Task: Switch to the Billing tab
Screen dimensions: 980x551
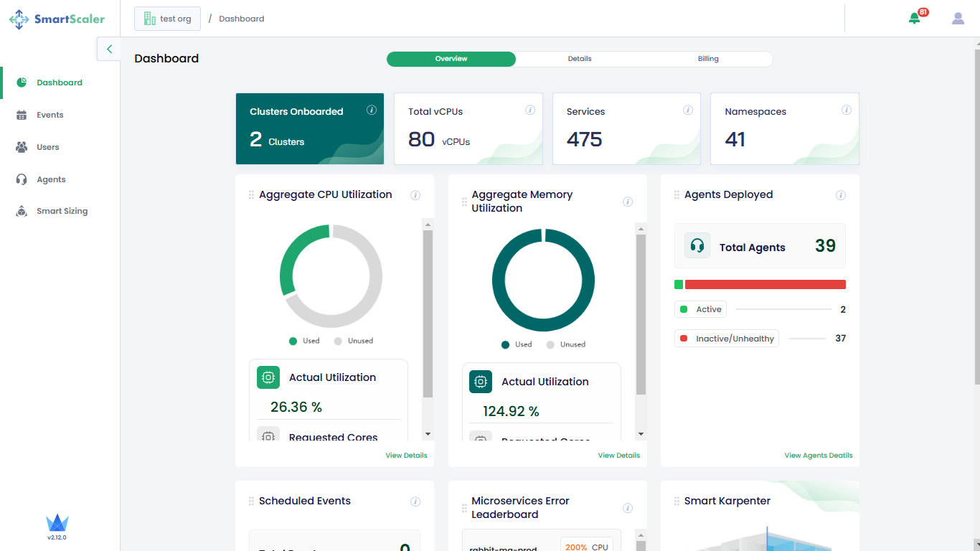Action: [x=708, y=59]
